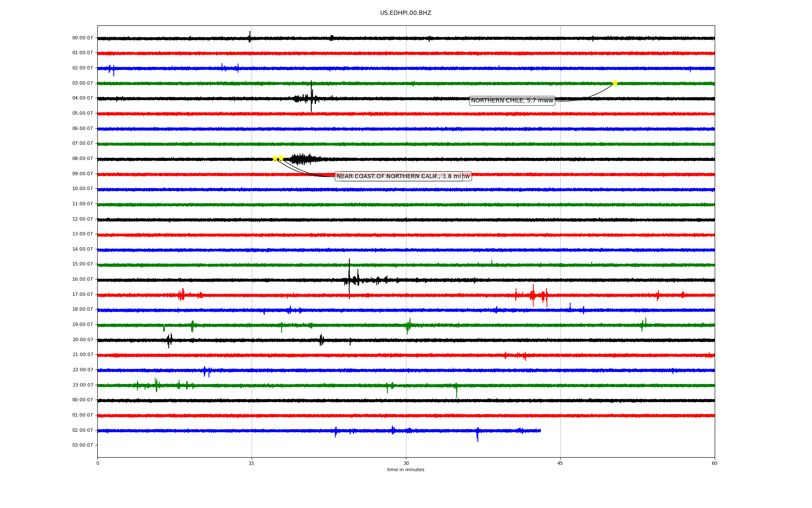Click the axis label time in minutes
Screen dimensions: 812x508
coord(406,470)
